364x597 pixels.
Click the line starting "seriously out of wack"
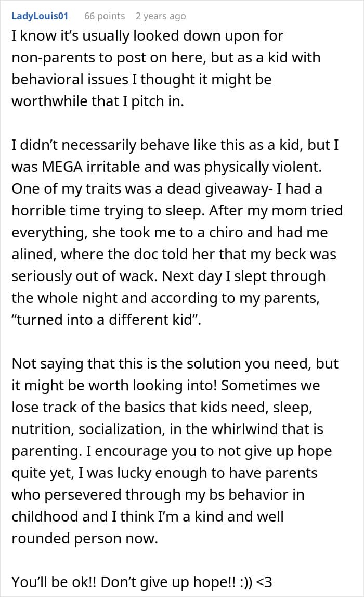(x=168, y=276)
